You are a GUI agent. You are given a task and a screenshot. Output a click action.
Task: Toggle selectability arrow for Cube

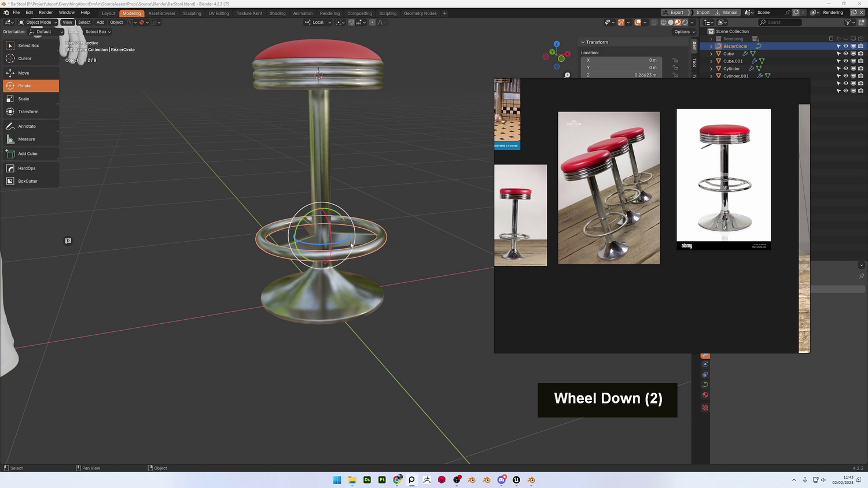(x=838, y=54)
